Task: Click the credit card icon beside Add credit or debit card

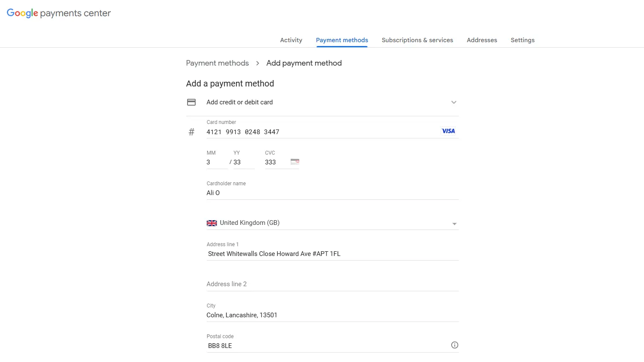Action: [x=191, y=102]
